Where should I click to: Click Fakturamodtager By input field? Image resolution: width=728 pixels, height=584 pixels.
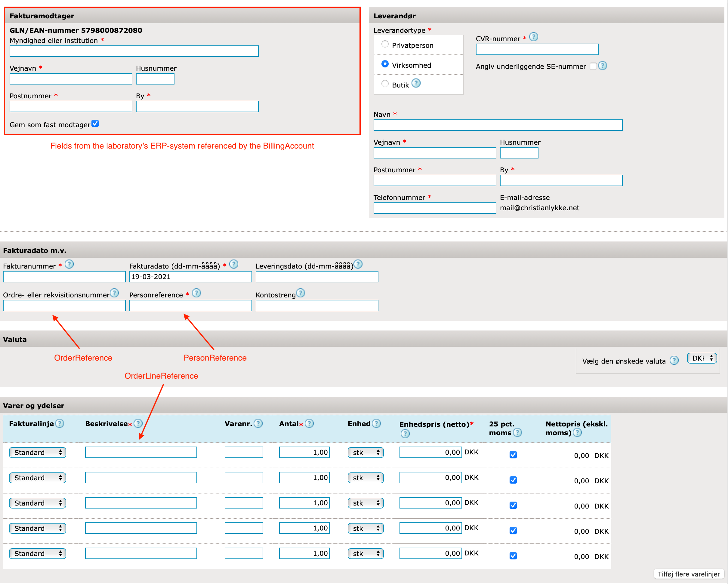point(197,107)
